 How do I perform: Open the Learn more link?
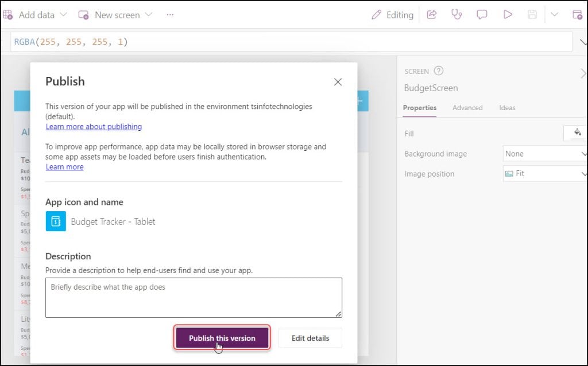[x=64, y=167]
